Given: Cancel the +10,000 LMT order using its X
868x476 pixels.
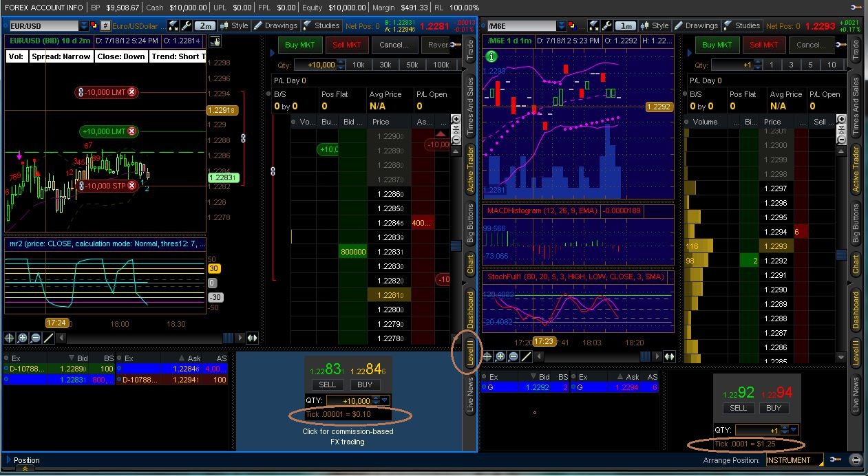Looking at the screenshot, I should click(x=131, y=131).
